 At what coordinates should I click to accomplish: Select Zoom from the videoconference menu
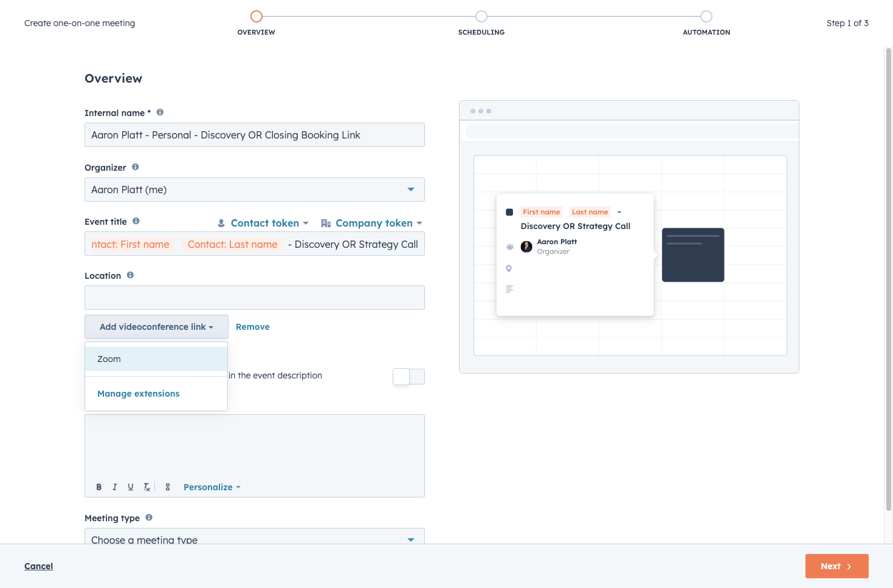click(156, 359)
